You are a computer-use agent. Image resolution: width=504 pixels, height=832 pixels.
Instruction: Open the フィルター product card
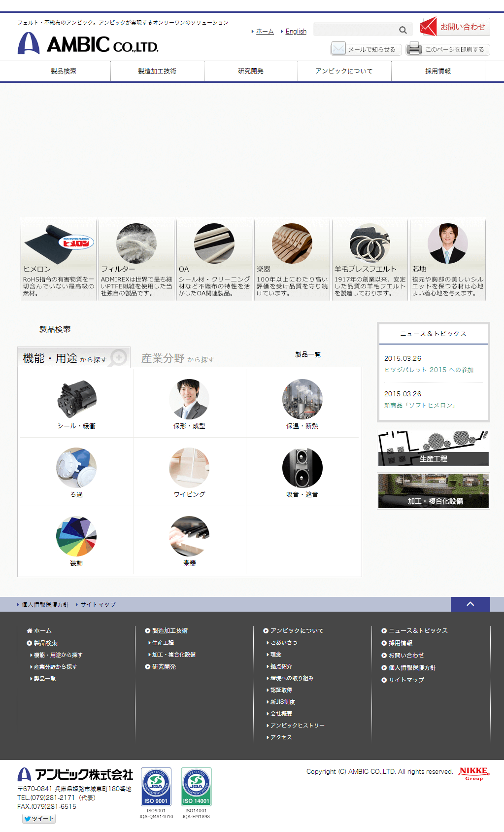pyautogui.click(x=136, y=260)
